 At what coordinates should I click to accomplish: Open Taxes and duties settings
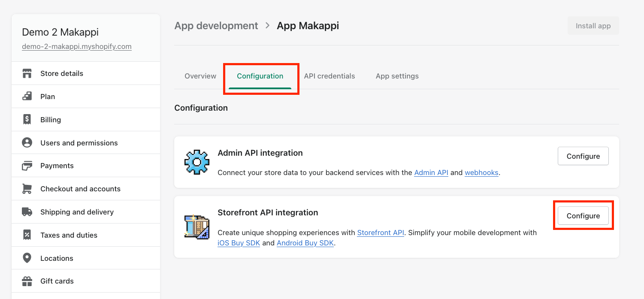coord(86,235)
